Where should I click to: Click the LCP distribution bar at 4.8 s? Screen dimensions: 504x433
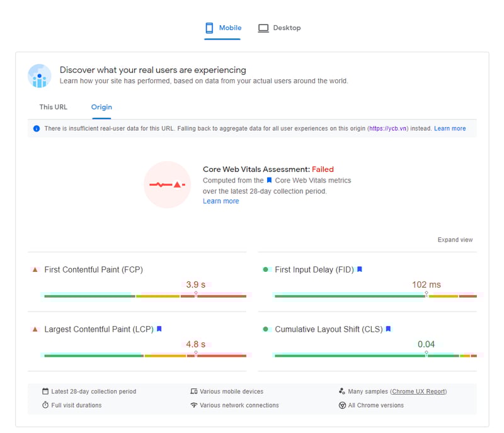point(145,356)
